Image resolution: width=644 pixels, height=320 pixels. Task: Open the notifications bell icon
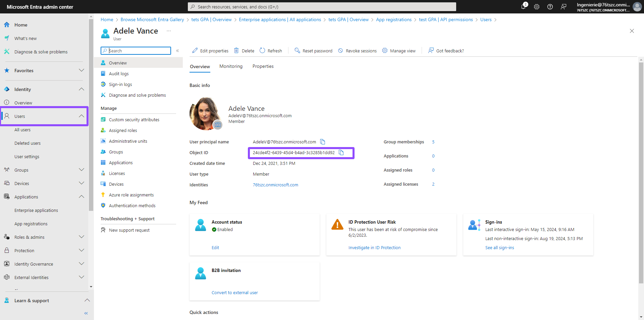(x=523, y=7)
